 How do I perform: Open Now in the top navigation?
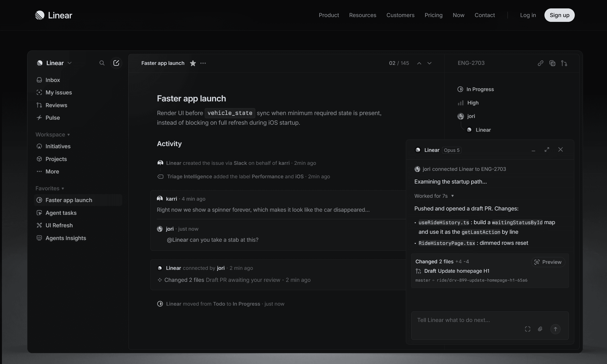click(459, 15)
